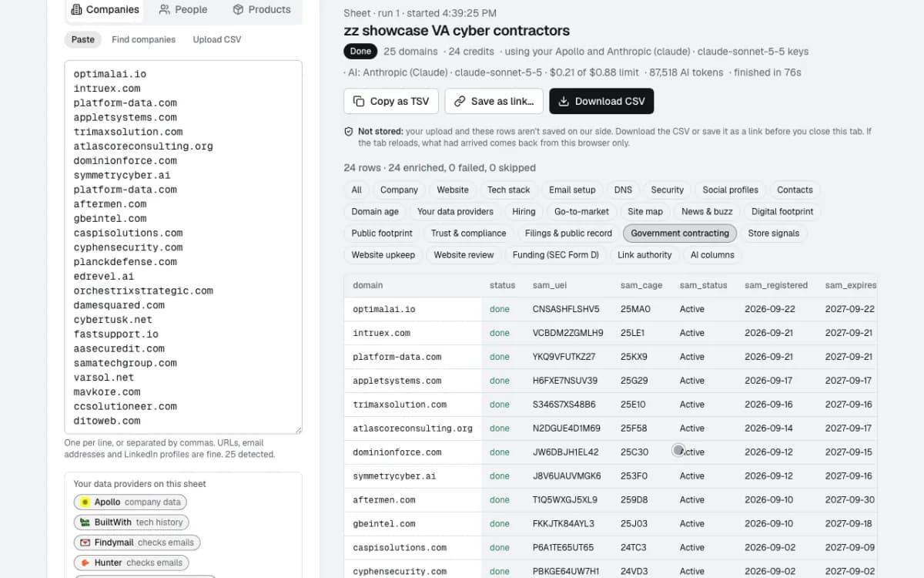
Task: Switch to Find companies mode
Action: [143, 39]
